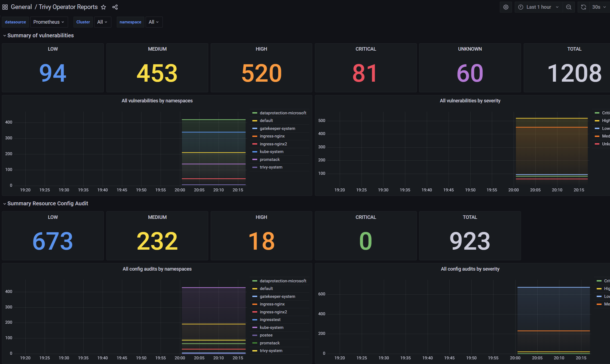Collapse the Summary Resource Config Audit row
The height and width of the screenshot is (364, 610).
tap(4, 204)
